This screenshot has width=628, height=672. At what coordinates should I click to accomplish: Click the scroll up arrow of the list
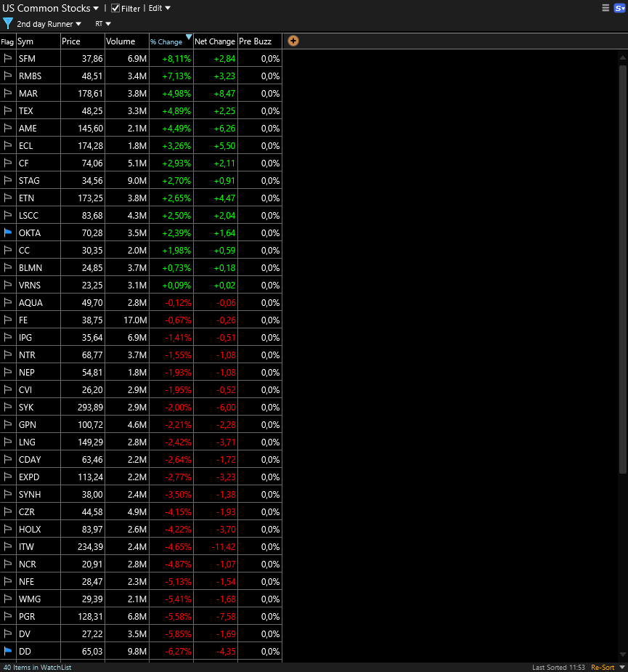pyautogui.click(x=622, y=57)
